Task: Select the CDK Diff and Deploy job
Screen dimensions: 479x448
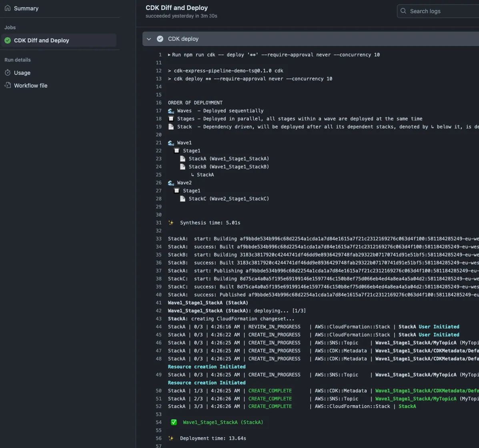Action: coord(59,40)
